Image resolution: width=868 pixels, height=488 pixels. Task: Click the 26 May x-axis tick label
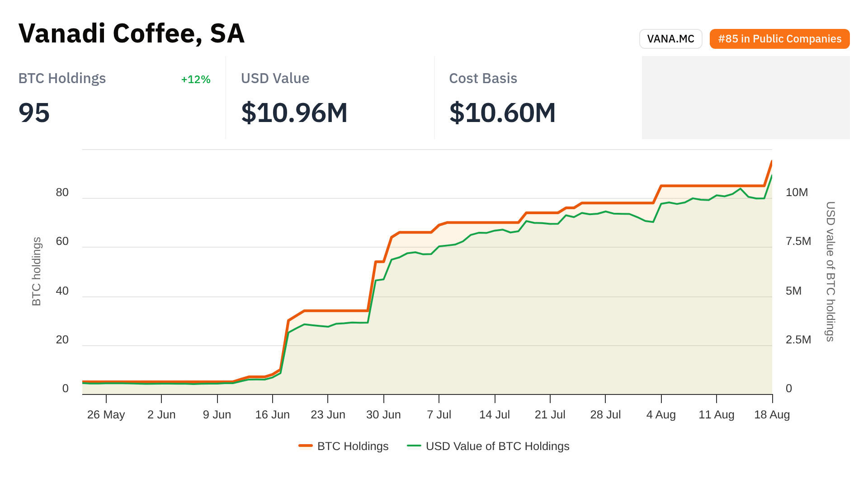(106, 415)
